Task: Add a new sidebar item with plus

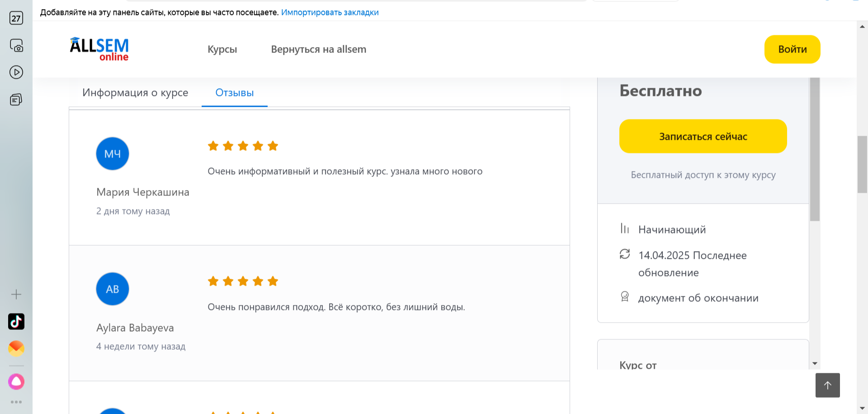Action: coord(16,295)
